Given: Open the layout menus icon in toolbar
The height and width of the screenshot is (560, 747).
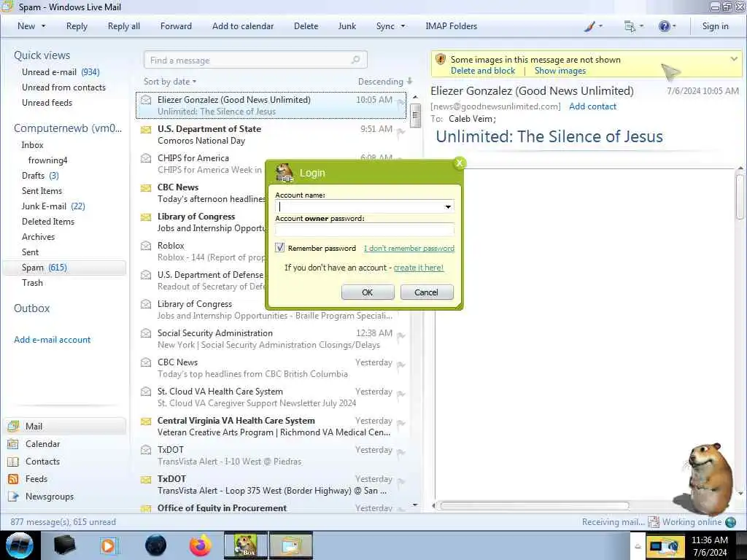Looking at the screenshot, I should (x=630, y=27).
